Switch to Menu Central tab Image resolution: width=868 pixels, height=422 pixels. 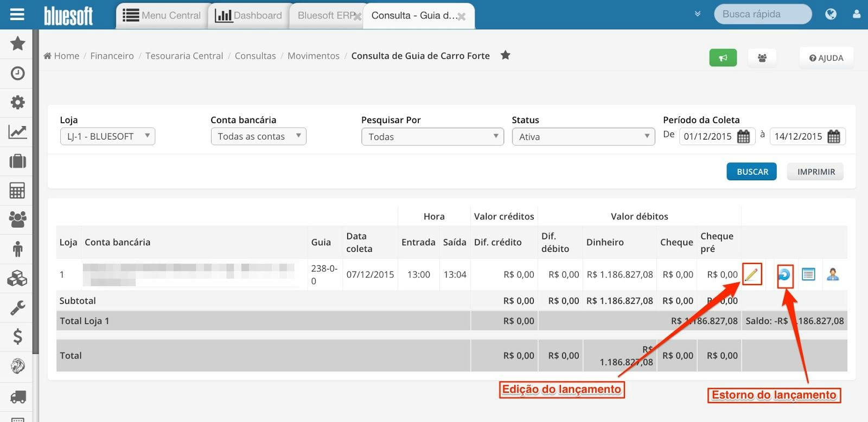point(162,16)
